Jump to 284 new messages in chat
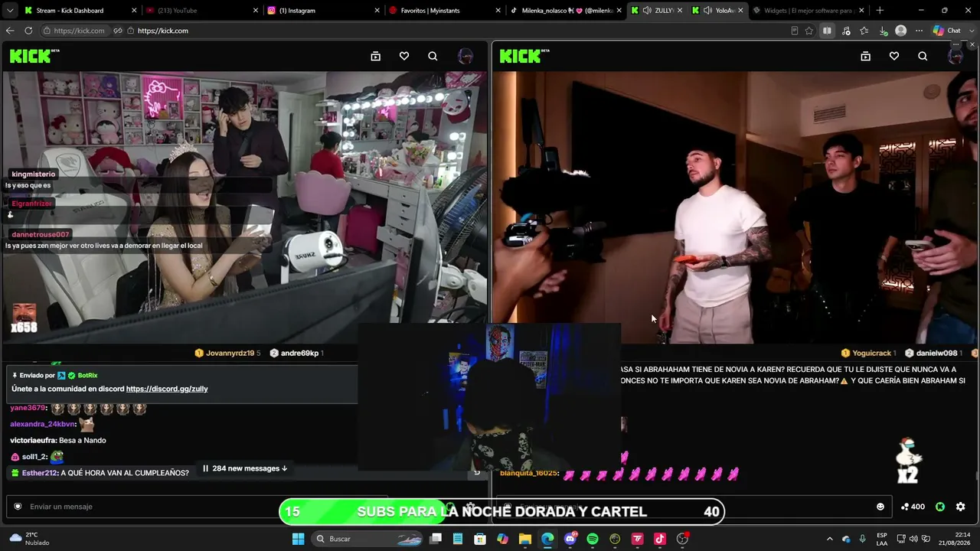The width and height of the screenshot is (980, 551). (x=245, y=468)
